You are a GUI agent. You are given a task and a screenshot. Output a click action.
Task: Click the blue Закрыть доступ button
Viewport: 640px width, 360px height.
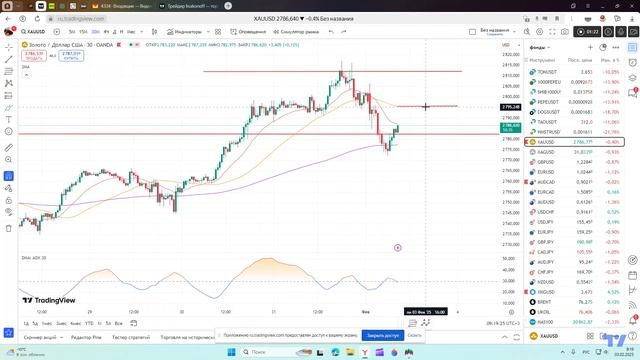tap(382, 335)
